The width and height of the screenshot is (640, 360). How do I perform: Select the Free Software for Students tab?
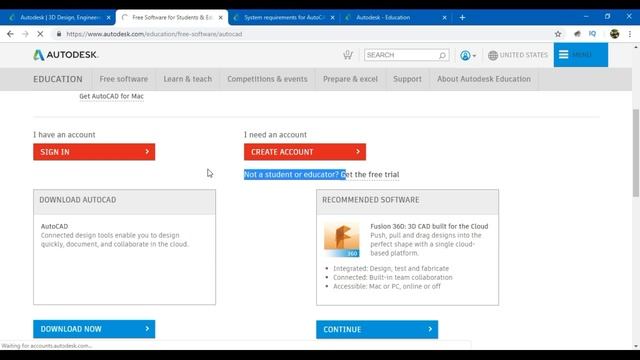[x=172, y=18]
